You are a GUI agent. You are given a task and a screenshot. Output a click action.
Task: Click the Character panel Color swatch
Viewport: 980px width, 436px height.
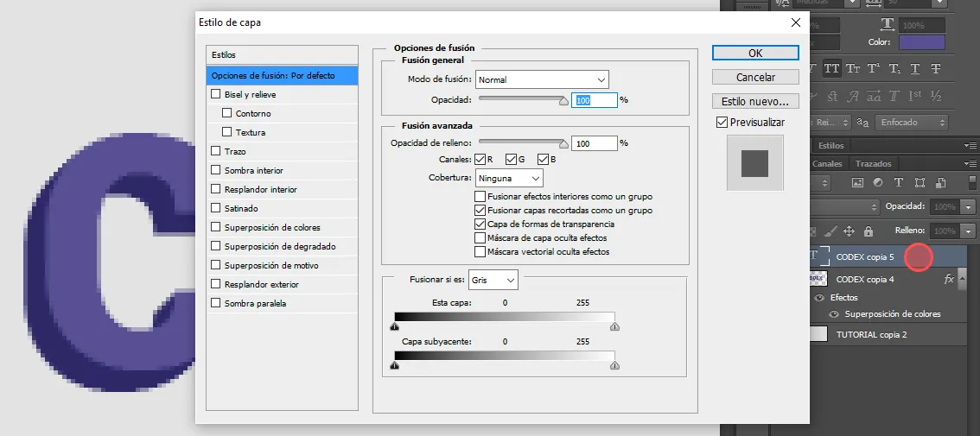[x=922, y=42]
